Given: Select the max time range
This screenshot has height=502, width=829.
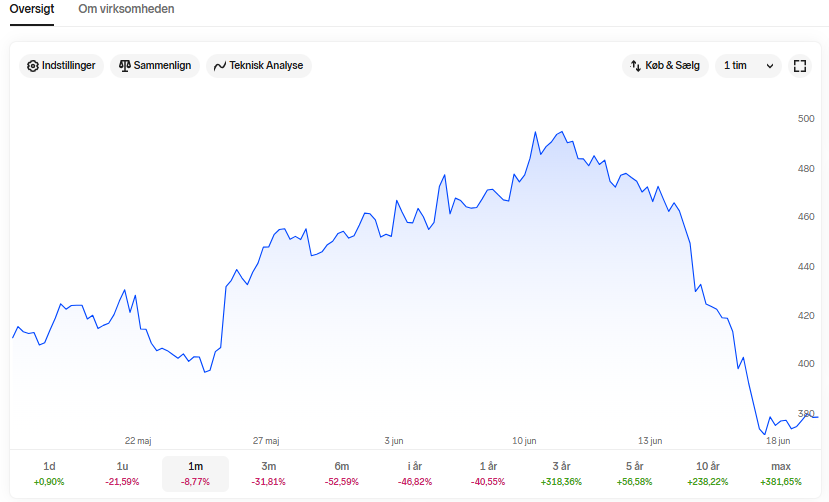Looking at the screenshot, I should (x=781, y=473).
